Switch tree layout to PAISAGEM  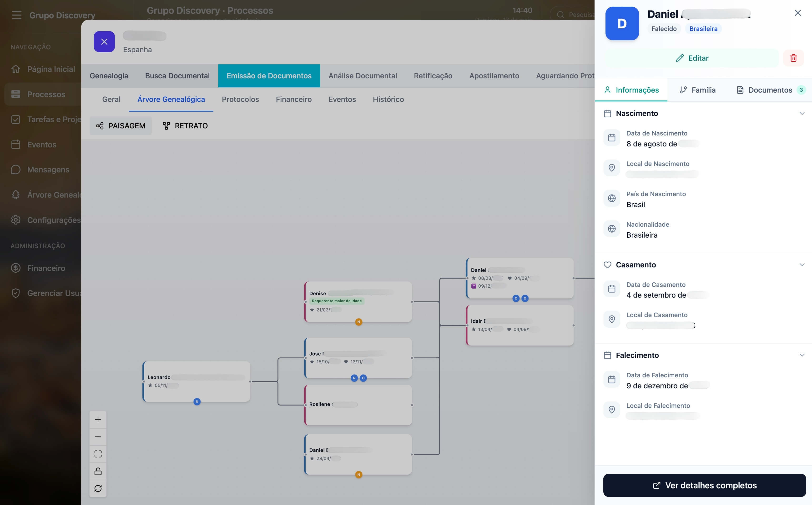pos(121,126)
